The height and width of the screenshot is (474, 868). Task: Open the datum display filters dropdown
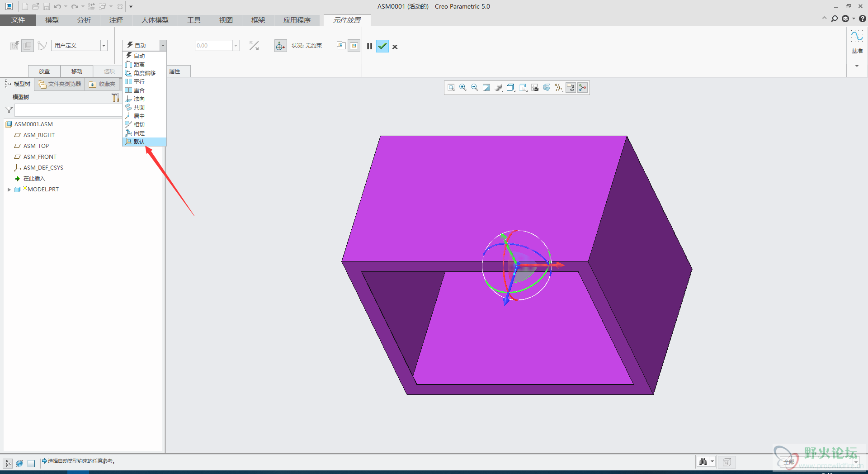pos(559,88)
